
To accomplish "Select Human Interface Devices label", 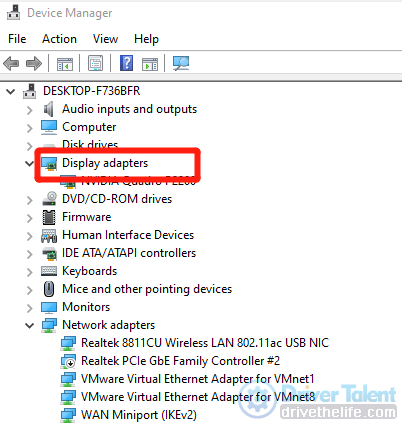I will coord(128,235).
